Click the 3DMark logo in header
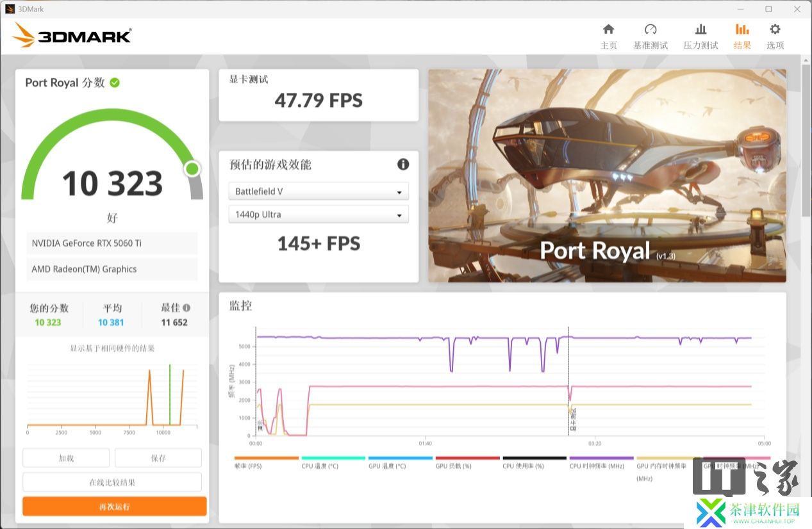812x529 pixels. (72, 35)
